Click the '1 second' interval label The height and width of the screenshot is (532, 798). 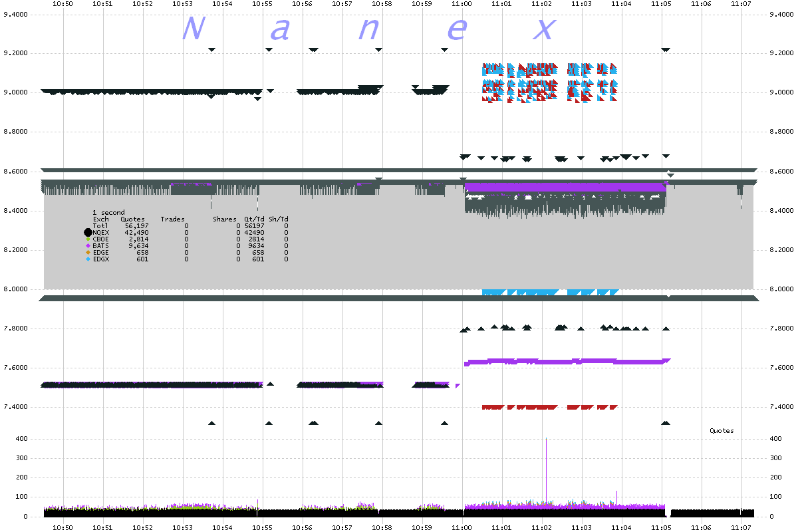click(x=108, y=212)
